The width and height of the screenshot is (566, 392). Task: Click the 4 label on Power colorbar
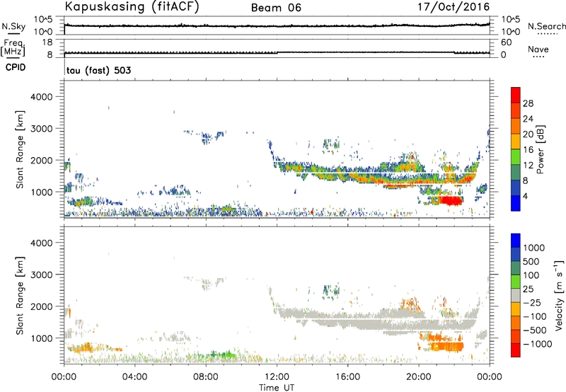525,196
